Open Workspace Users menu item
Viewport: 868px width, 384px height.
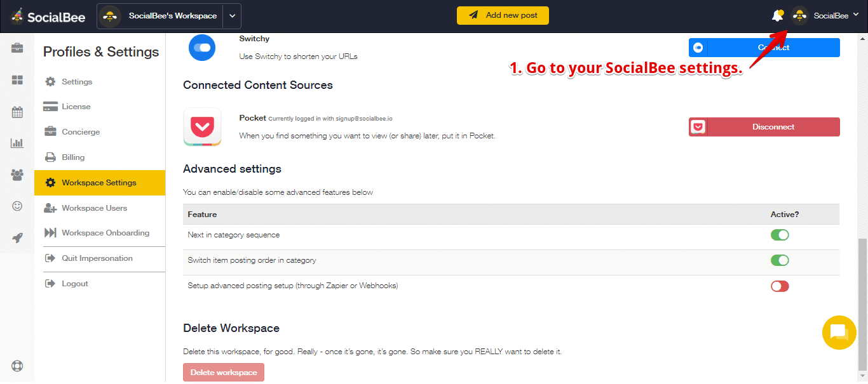click(100, 208)
